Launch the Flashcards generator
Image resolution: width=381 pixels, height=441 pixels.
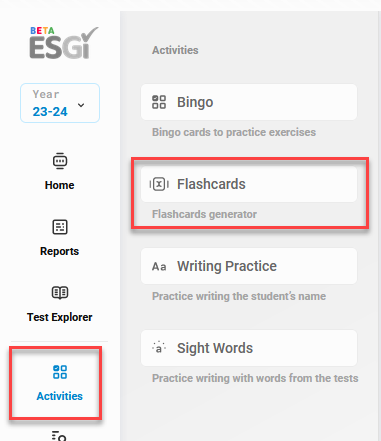coord(249,184)
